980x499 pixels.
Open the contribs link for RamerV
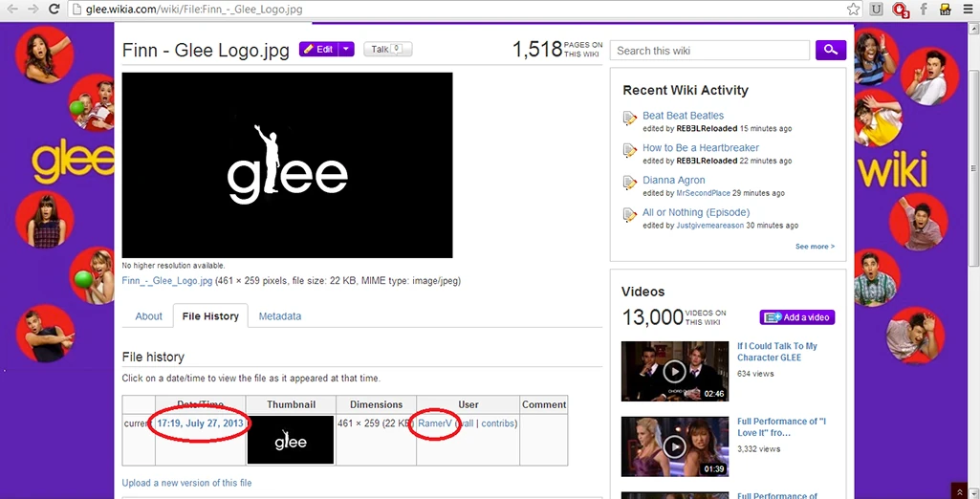pyautogui.click(x=497, y=423)
